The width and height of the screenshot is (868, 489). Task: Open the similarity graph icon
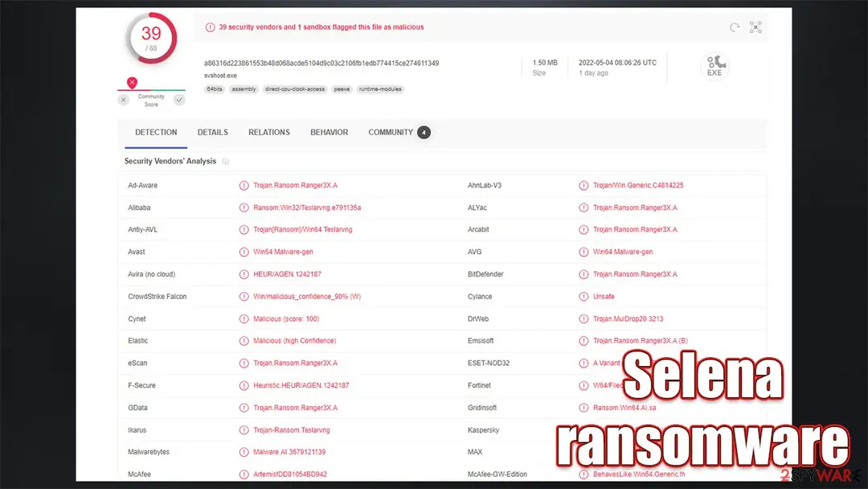tap(755, 27)
